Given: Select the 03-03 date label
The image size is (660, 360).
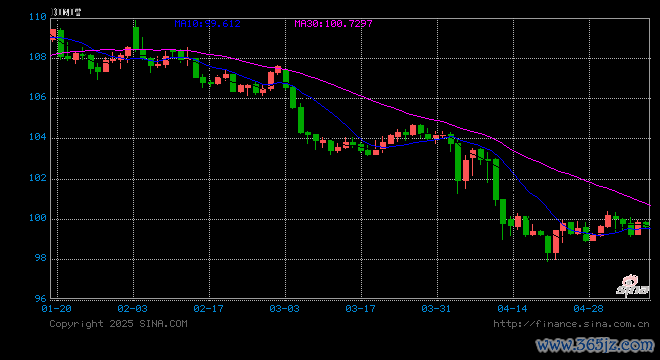Looking at the screenshot, I should point(285,309).
